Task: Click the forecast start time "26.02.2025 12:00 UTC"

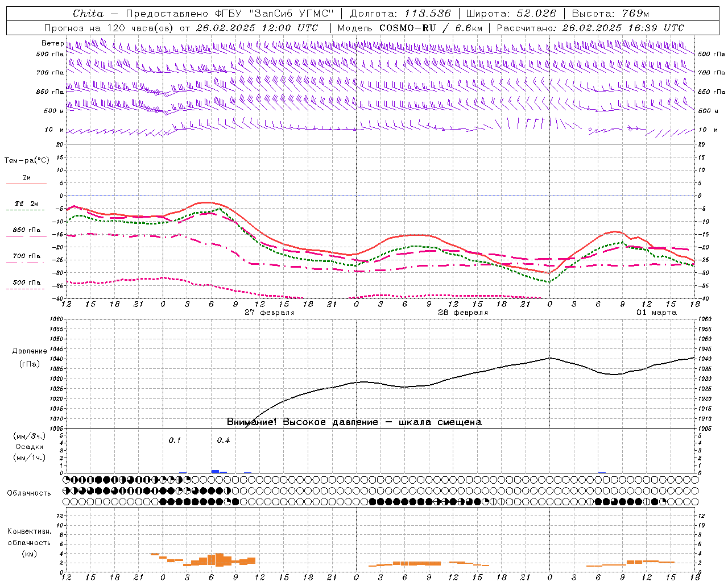Action: click(x=257, y=28)
